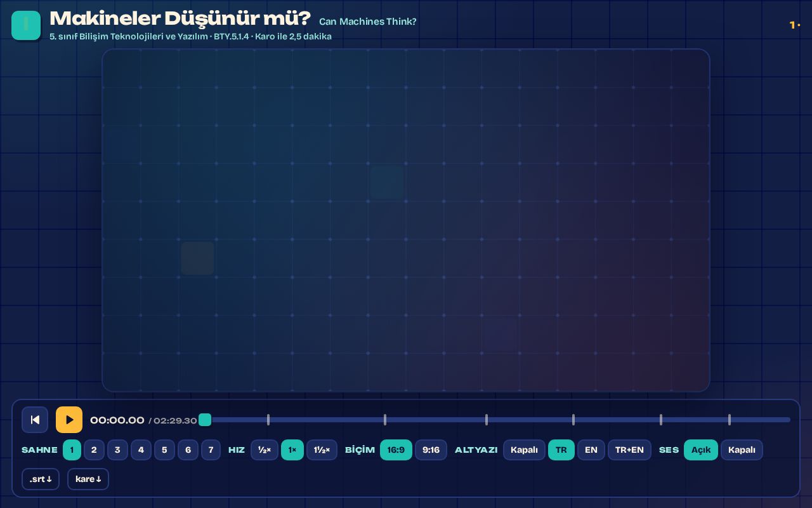This screenshot has height=508, width=812.
Task: Click the scene counter in the top-right corner
Action: tap(795, 25)
